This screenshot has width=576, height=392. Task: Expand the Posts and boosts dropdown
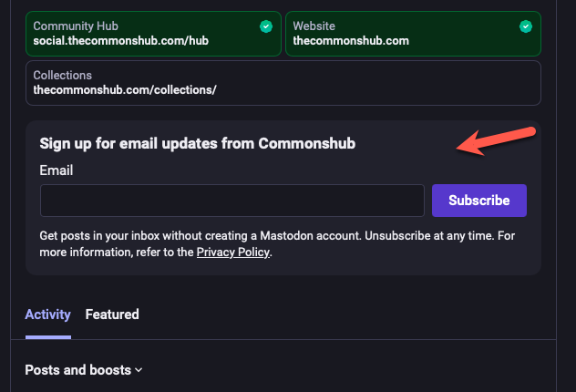[83, 370]
